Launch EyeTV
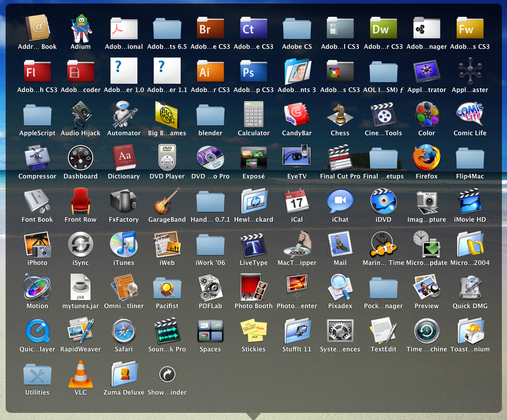Screen dimensions: 507x420 point(297,158)
